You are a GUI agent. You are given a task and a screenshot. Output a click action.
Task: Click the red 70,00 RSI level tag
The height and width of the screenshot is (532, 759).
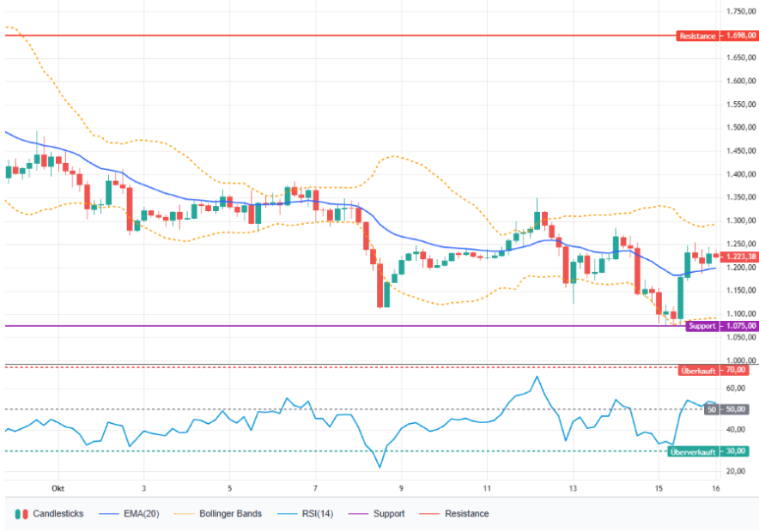[735, 371]
